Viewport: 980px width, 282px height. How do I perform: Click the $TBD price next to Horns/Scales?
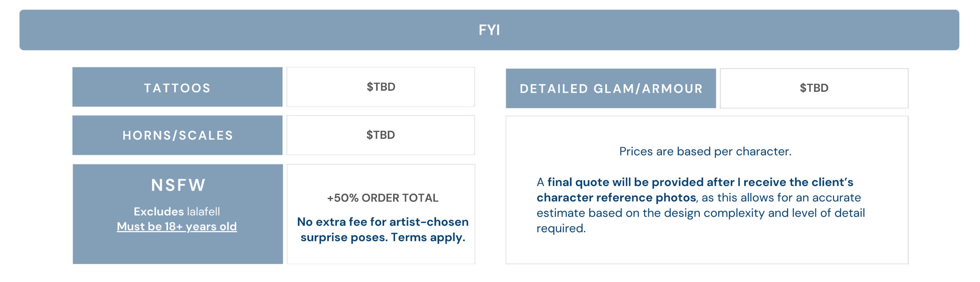381,135
